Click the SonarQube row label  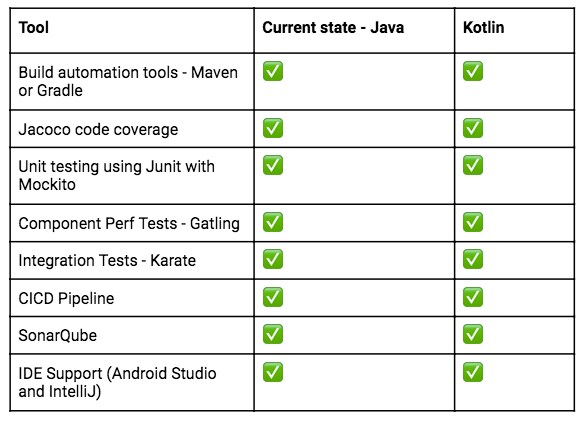tap(58, 335)
